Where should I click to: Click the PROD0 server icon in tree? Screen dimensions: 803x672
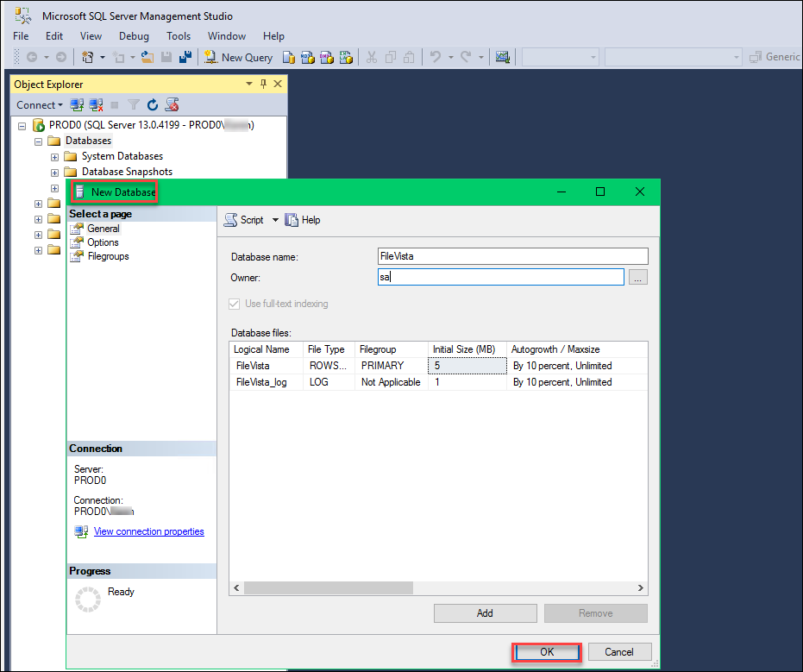(39, 125)
